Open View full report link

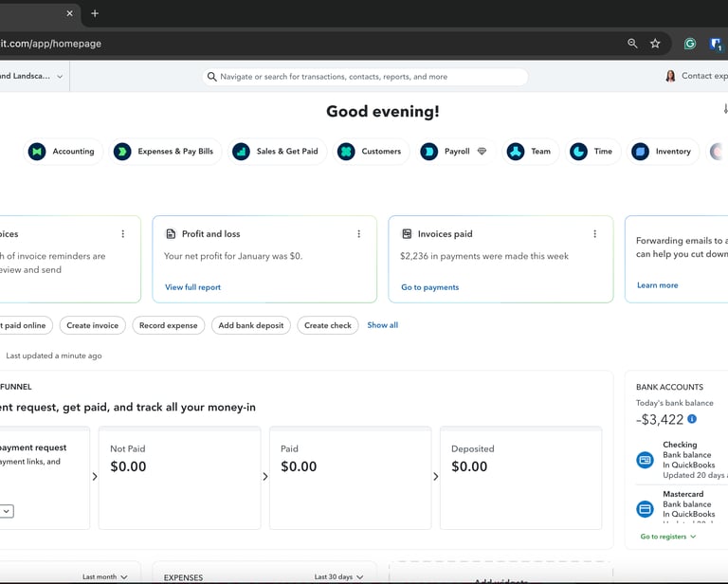pos(192,287)
